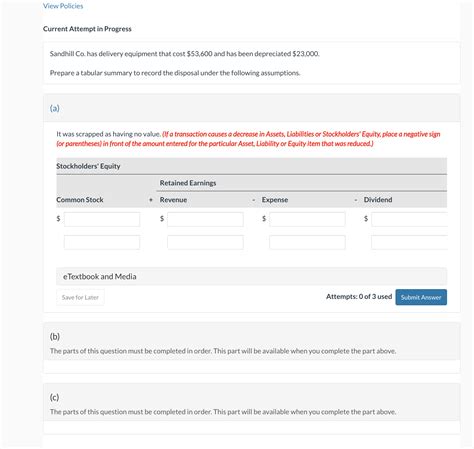Select first-row Common Stock input field

pyautogui.click(x=102, y=219)
